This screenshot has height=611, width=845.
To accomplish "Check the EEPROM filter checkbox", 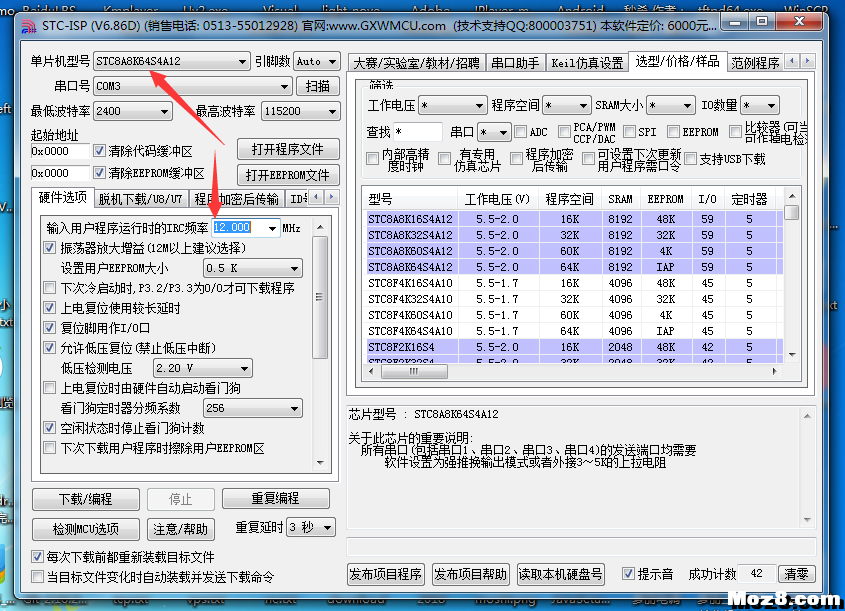I will 673,131.
